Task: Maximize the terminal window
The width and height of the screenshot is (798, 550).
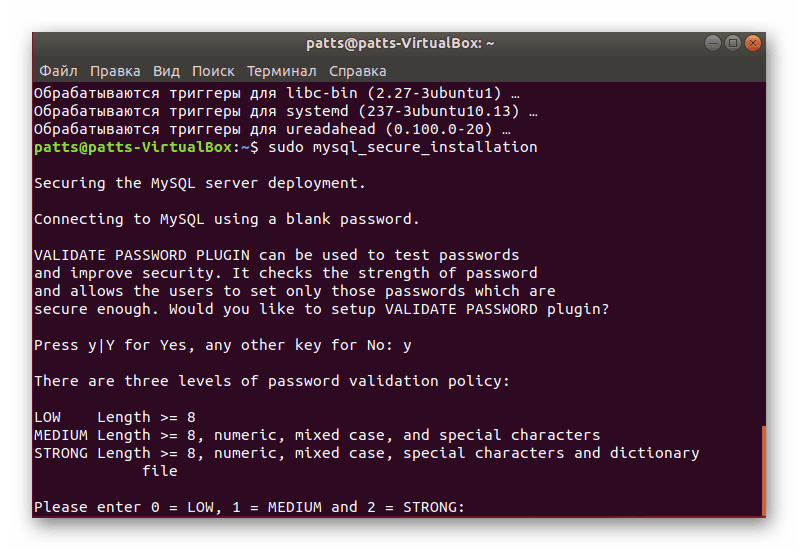Action: pyautogui.click(x=733, y=43)
